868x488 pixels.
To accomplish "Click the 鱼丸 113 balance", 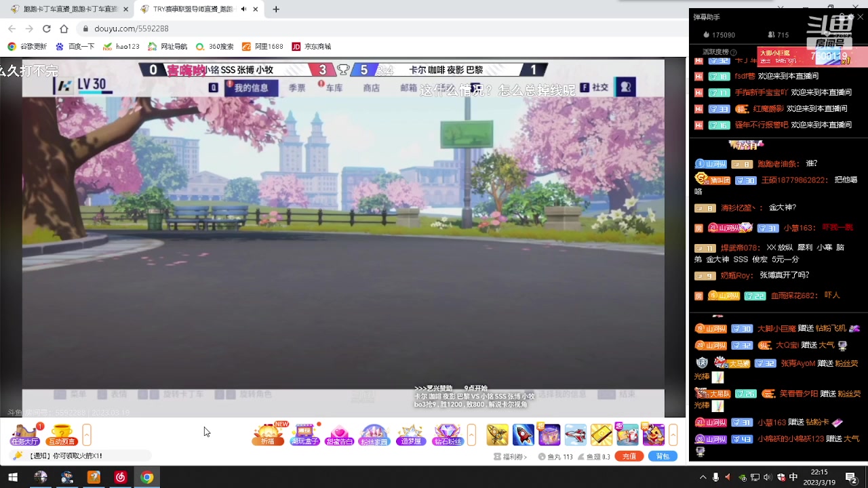I will pyautogui.click(x=555, y=457).
